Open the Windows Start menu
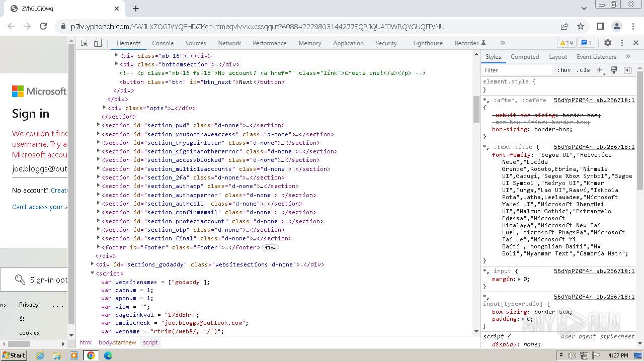This screenshot has width=644, height=362. 14,355
